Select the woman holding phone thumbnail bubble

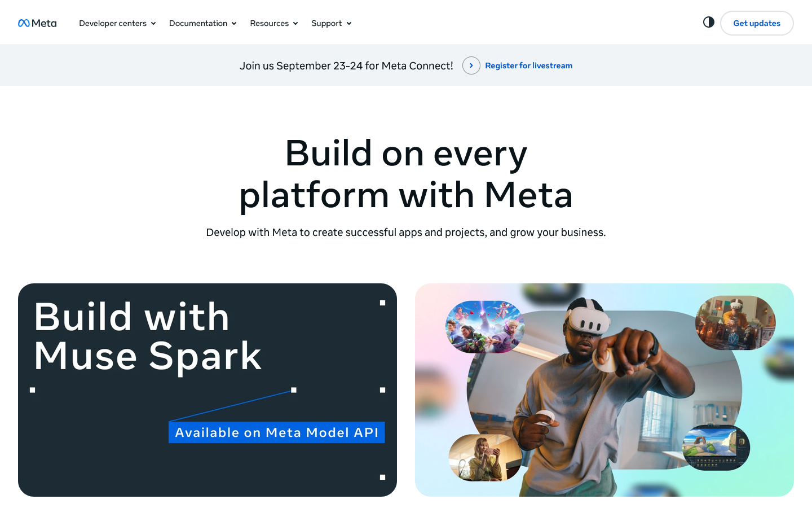click(x=485, y=457)
